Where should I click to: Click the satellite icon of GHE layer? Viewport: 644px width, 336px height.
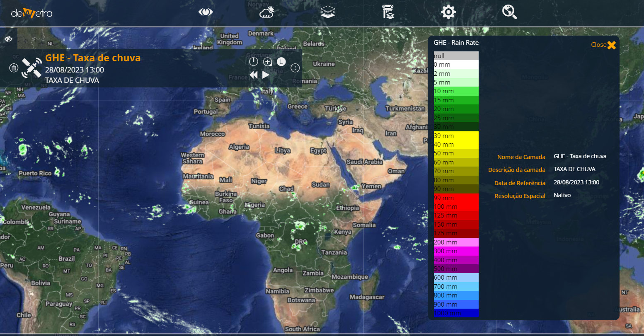31,68
